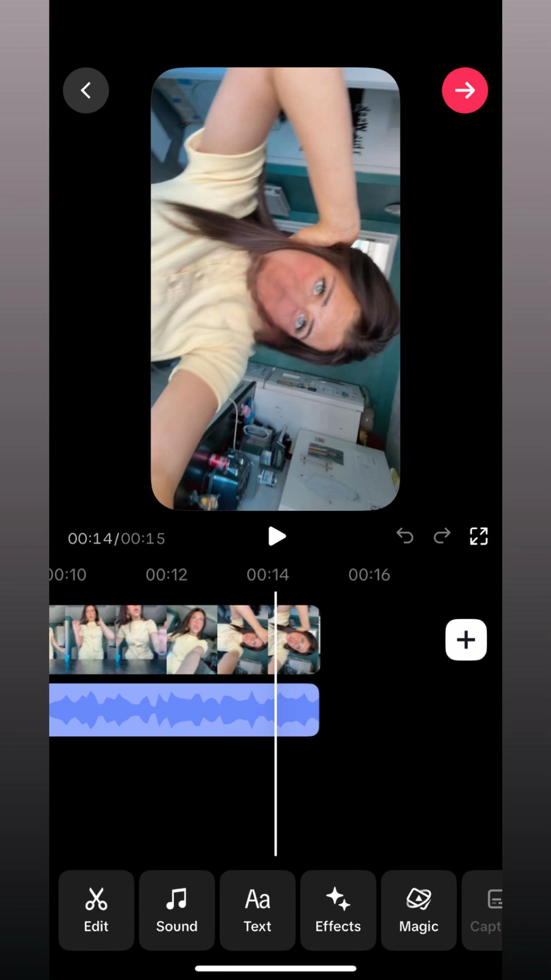Click the 00:16 timeline marker
Image resolution: width=551 pixels, height=980 pixels.
pyautogui.click(x=369, y=575)
